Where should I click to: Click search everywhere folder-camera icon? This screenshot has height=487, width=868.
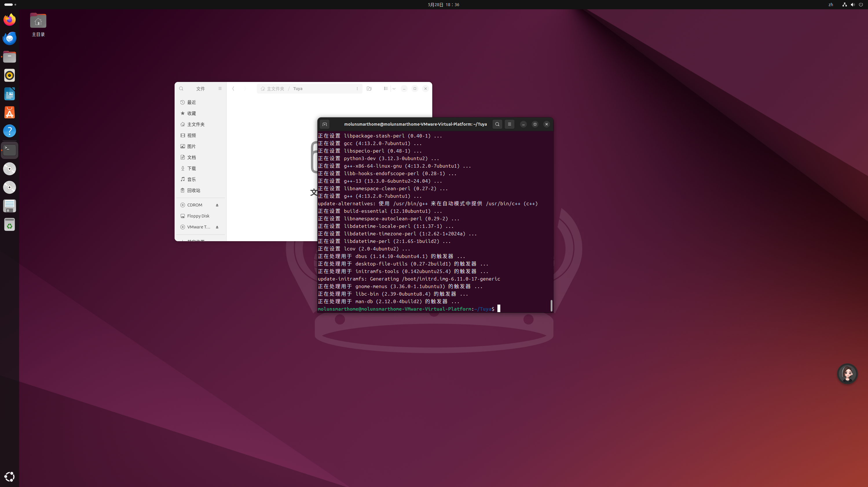pyautogui.click(x=369, y=89)
